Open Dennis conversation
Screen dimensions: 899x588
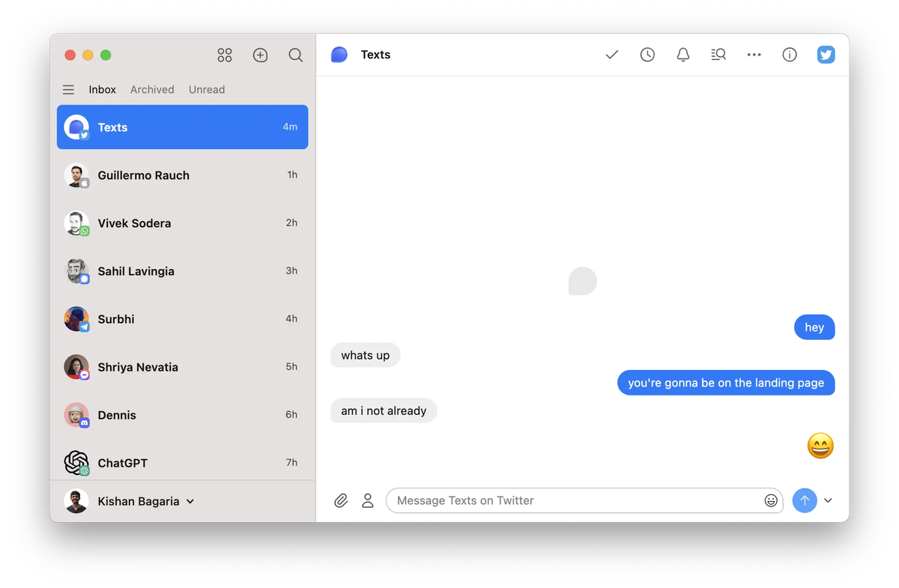pyautogui.click(x=182, y=415)
